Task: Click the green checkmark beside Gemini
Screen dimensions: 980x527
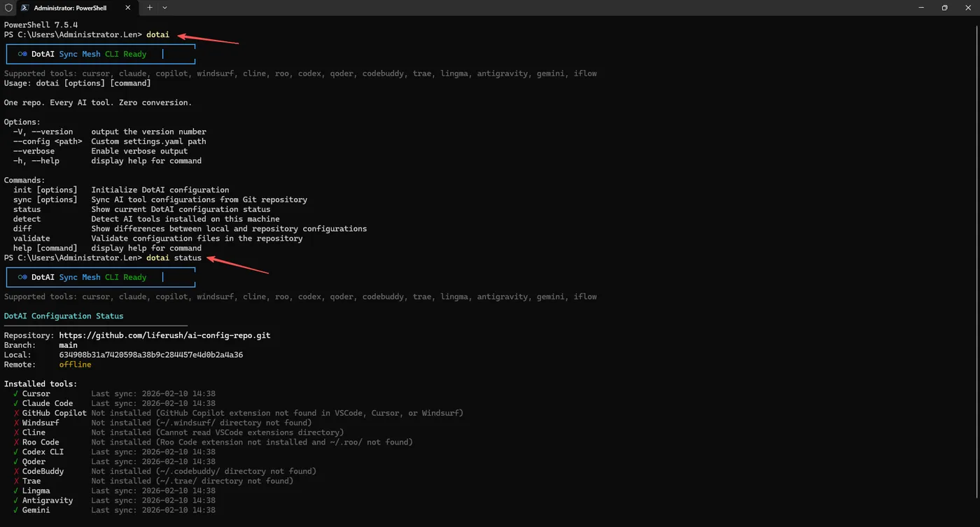Action: (16, 510)
